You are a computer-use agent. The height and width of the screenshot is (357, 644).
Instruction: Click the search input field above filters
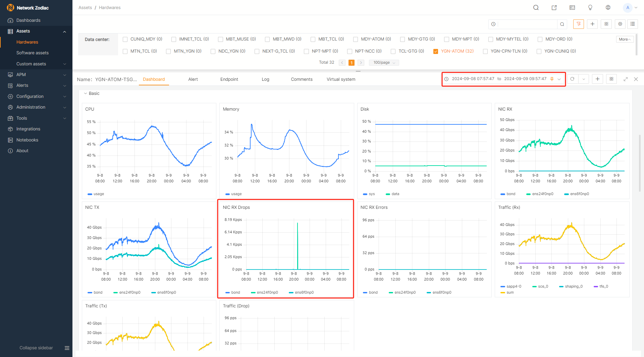tap(527, 24)
